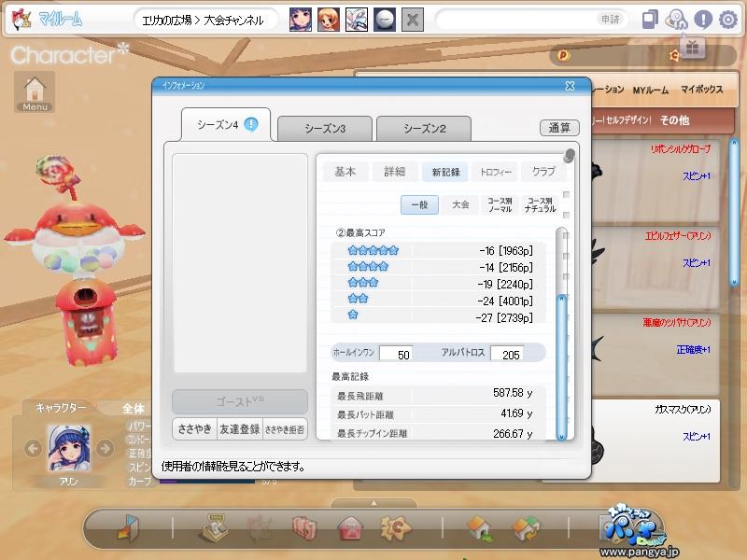Open the red barn house icon
Screen dimensions: 747x560
[x=351, y=528]
